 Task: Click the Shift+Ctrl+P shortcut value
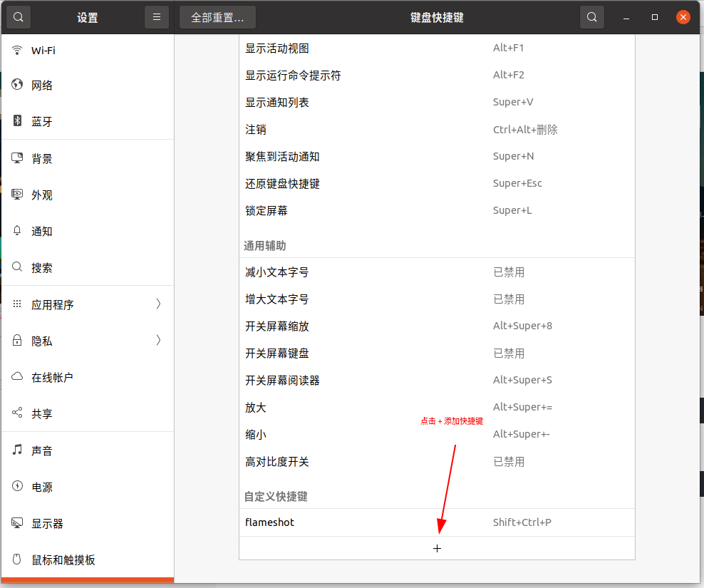click(x=522, y=522)
